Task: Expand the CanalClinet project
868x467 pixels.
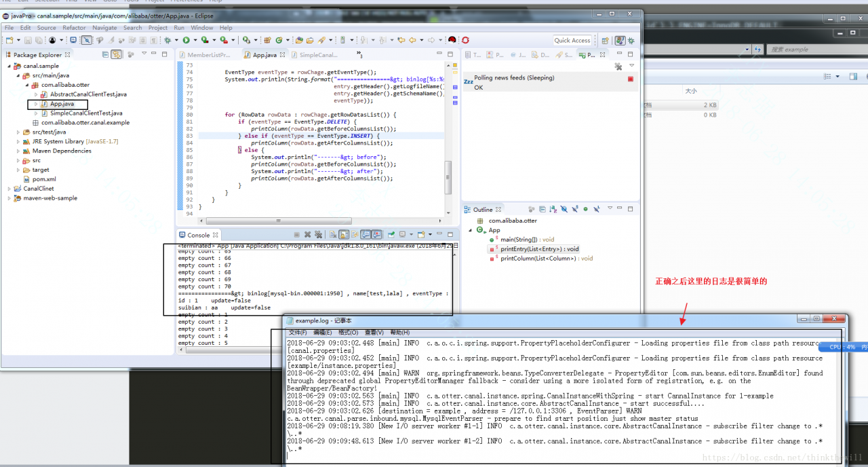Action: pos(9,189)
